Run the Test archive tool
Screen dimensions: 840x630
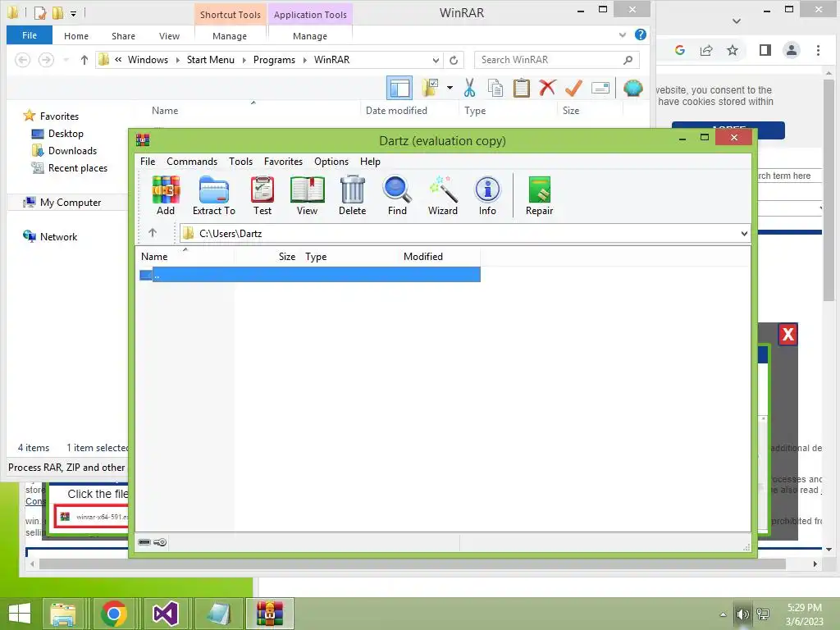[262, 195]
